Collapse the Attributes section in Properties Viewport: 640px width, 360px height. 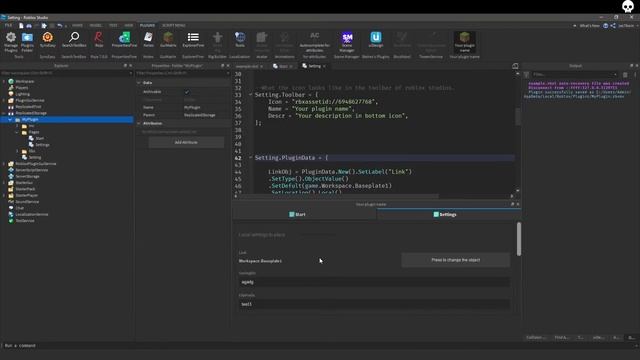click(x=139, y=123)
